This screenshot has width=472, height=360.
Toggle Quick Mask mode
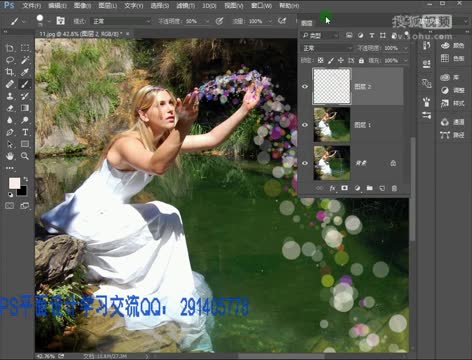(10, 206)
